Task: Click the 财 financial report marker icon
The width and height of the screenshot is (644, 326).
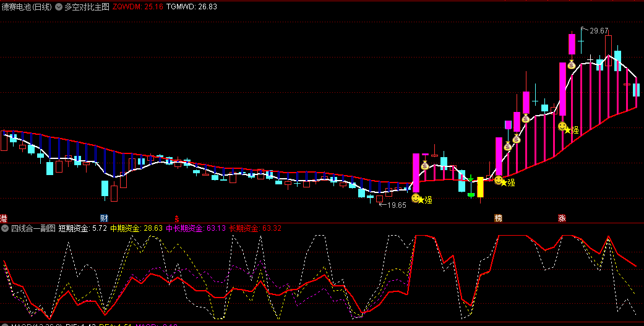Action: pyautogui.click(x=105, y=218)
